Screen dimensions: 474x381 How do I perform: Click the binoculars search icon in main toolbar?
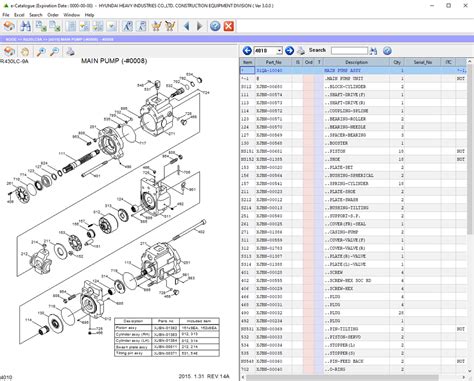(25, 26)
